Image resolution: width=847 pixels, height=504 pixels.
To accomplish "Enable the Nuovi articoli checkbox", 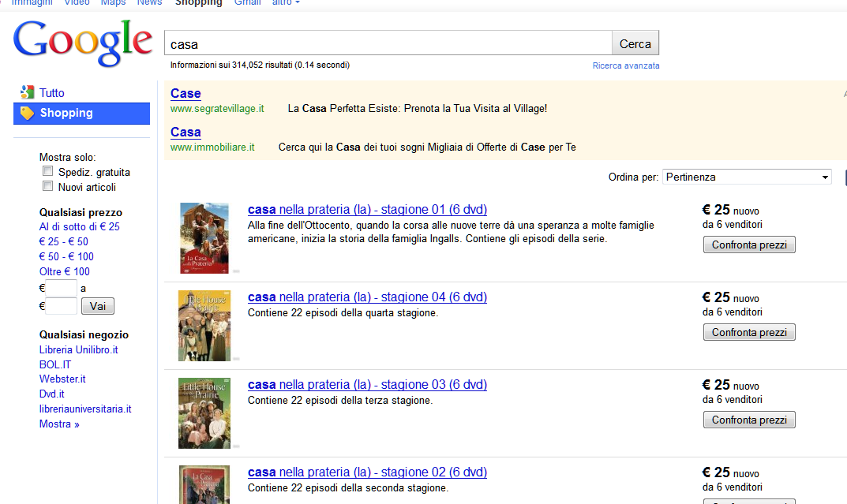I will click(47, 186).
